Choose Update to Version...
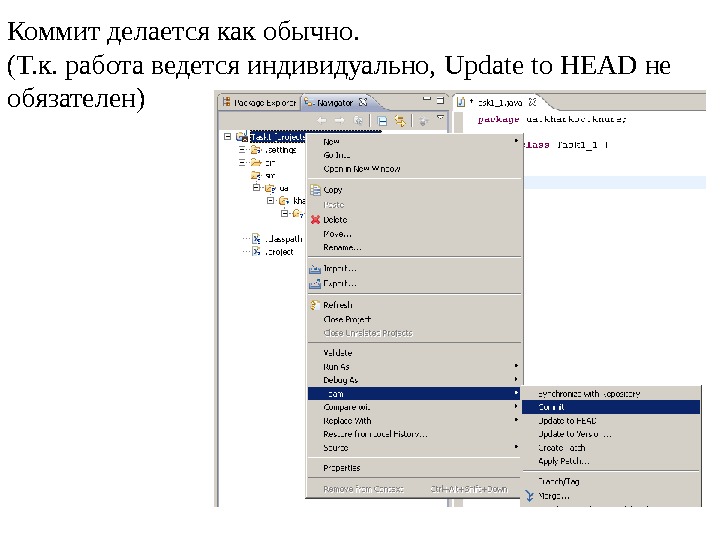This screenshot has width=720, height=540. [x=611, y=434]
